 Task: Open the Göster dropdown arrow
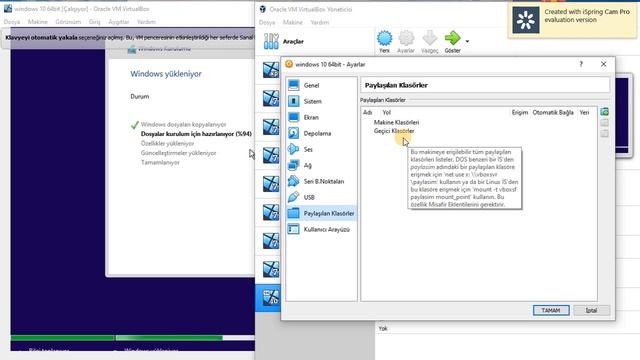tap(467, 41)
